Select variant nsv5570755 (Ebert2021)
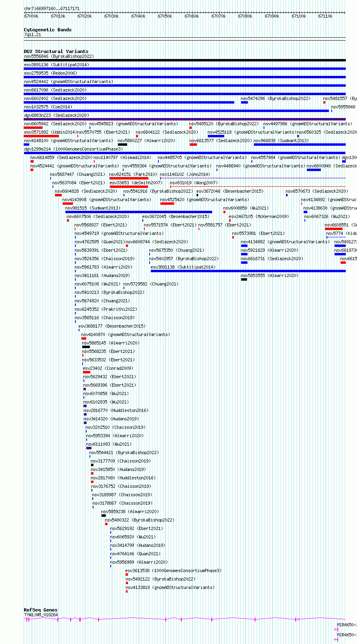This screenshot has width=357, height=644. (x=103, y=132)
